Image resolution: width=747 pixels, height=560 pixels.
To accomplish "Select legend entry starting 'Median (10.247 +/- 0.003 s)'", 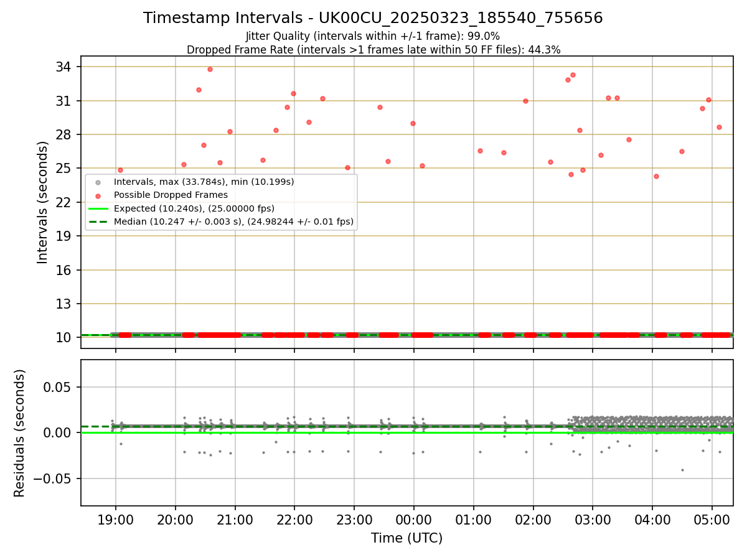I will pyautogui.click(x=233, y=222).
